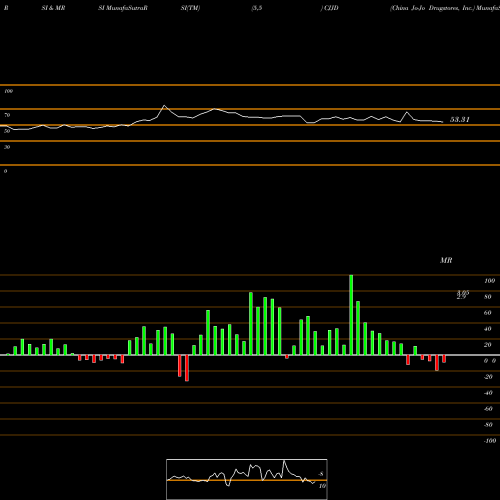Click the 'SI & MR' header label

(53, 8)
